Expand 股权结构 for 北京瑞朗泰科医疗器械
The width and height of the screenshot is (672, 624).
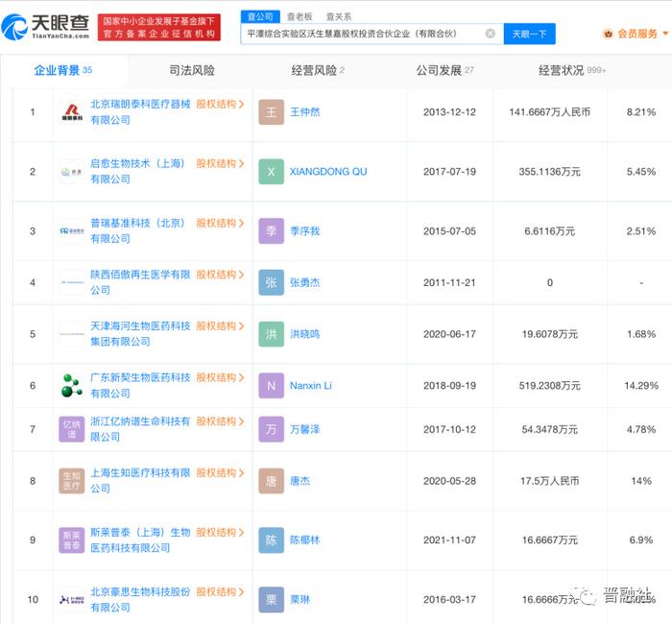[220, 104]
